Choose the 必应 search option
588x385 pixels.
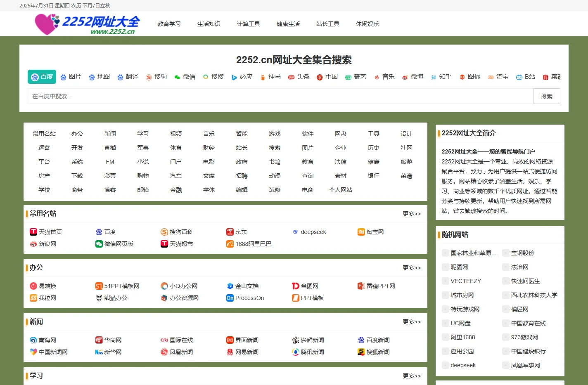point(242,77)
